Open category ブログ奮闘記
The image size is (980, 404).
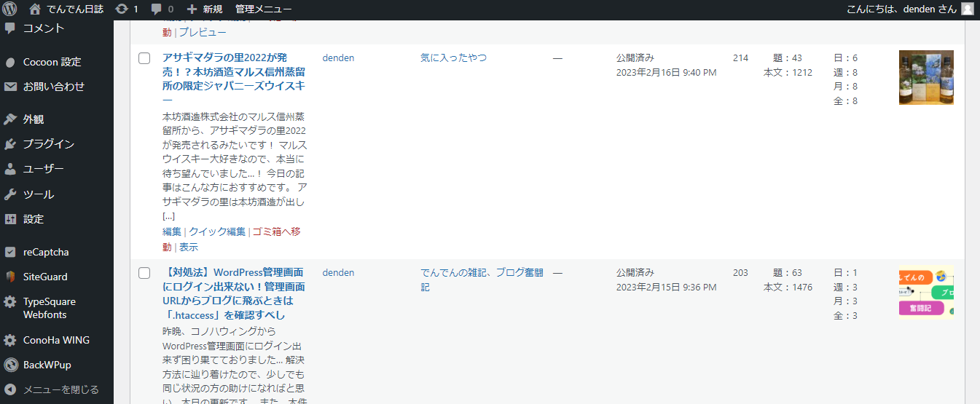[482, 280]
